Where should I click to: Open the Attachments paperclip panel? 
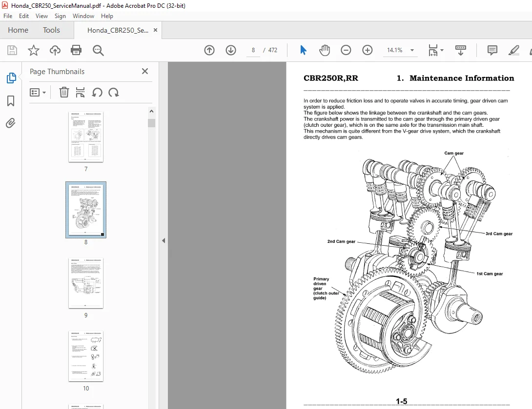(x=11, y=123)
